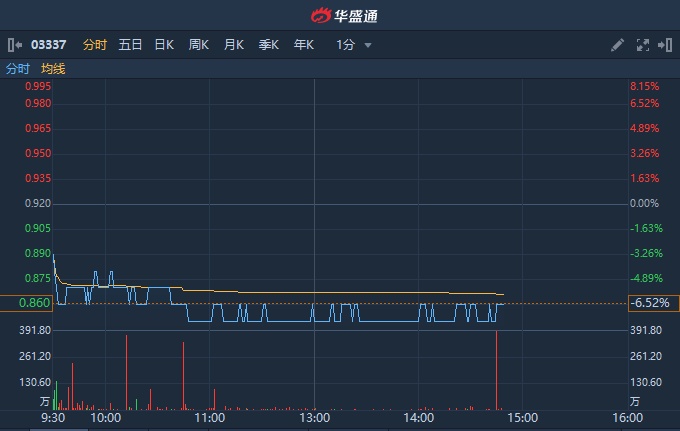The image size is (680, 431).
Task: Click the tall red volume bar after 10:00
Action: 127,372
